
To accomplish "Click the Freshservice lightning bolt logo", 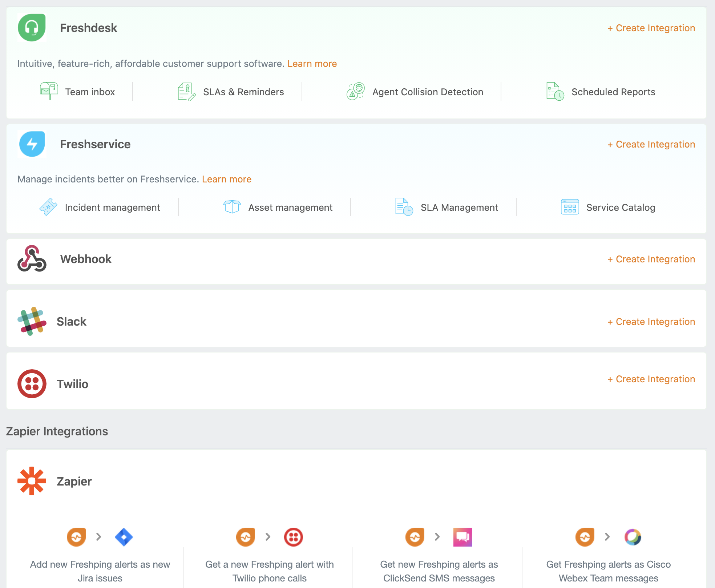I will [32, 144].
